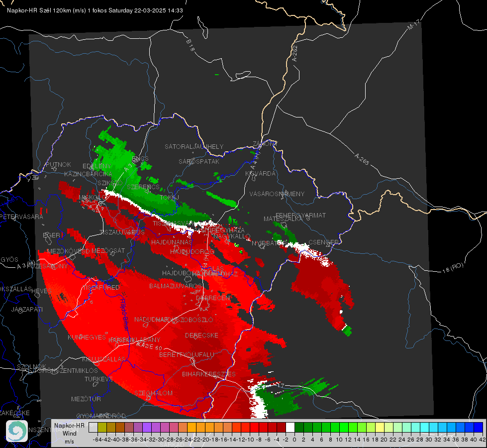Click the BIHARKERESZTES label
Image resolution: width=487 pixels, height=448 pixels.
tap(209, 374)
